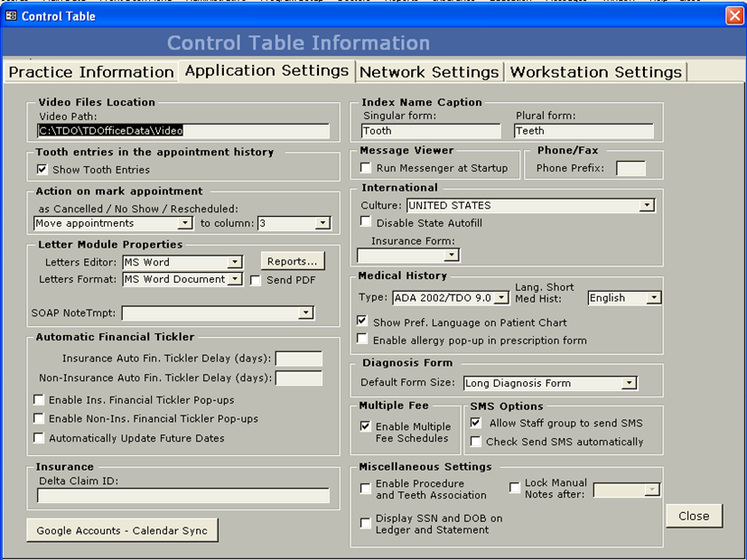
Task: Toggle Disable State Autofill option
Action: point(366,223)
